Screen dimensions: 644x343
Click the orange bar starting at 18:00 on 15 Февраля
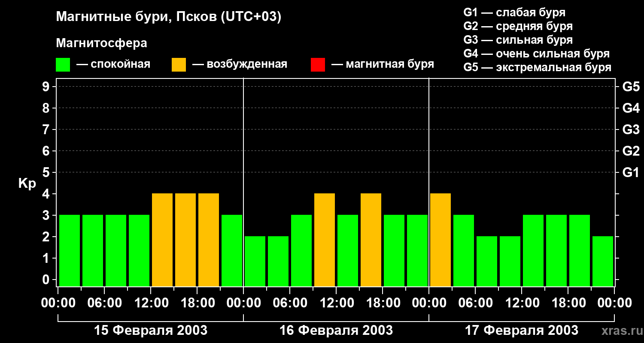209,240
